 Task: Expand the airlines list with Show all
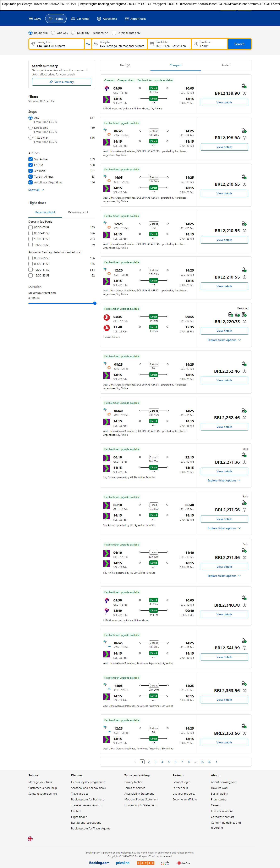point(36,190)
